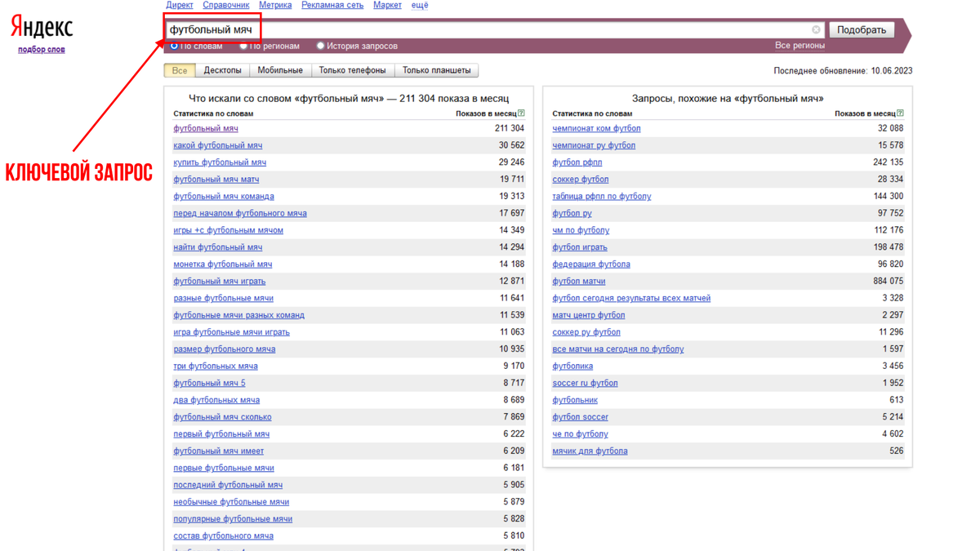980x551 pixels.
Task: Open the мячик для футбола query
Action: pos(590,451)
